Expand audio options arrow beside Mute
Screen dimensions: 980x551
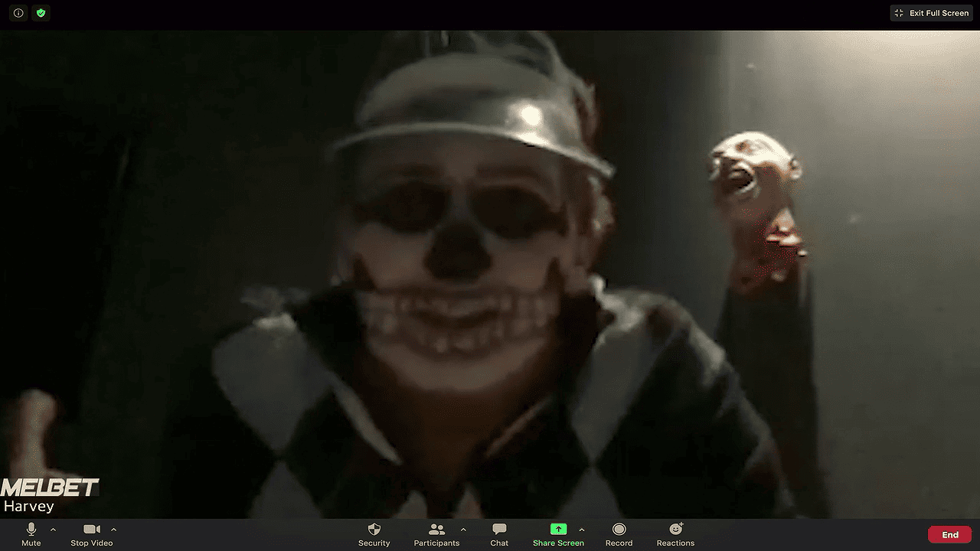pos(53,529)
